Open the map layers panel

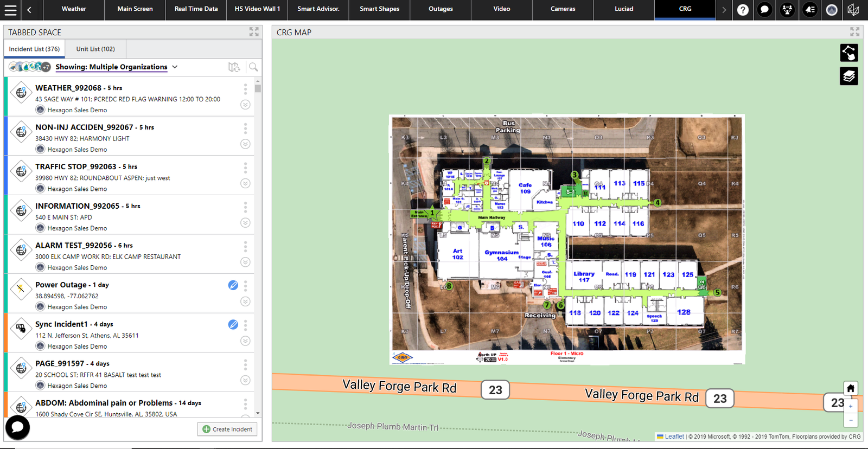[x=849, y=76]
